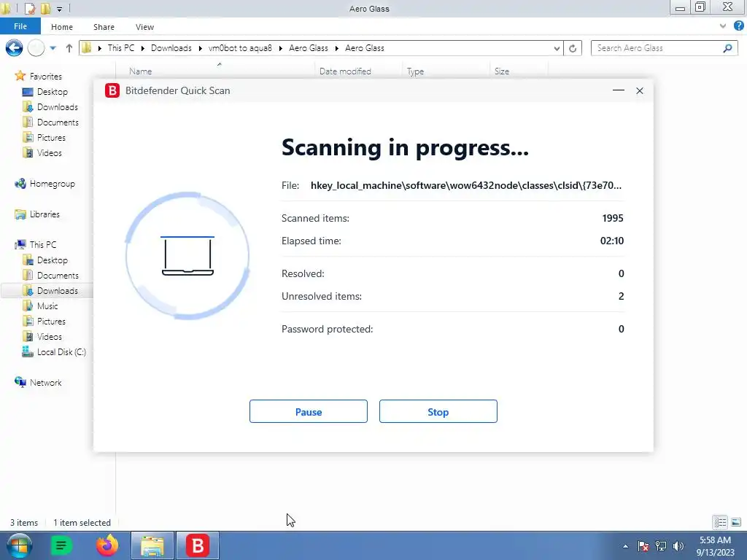Show hidden tray icons arrow
The image size is (747, 560).
point(625,546)
